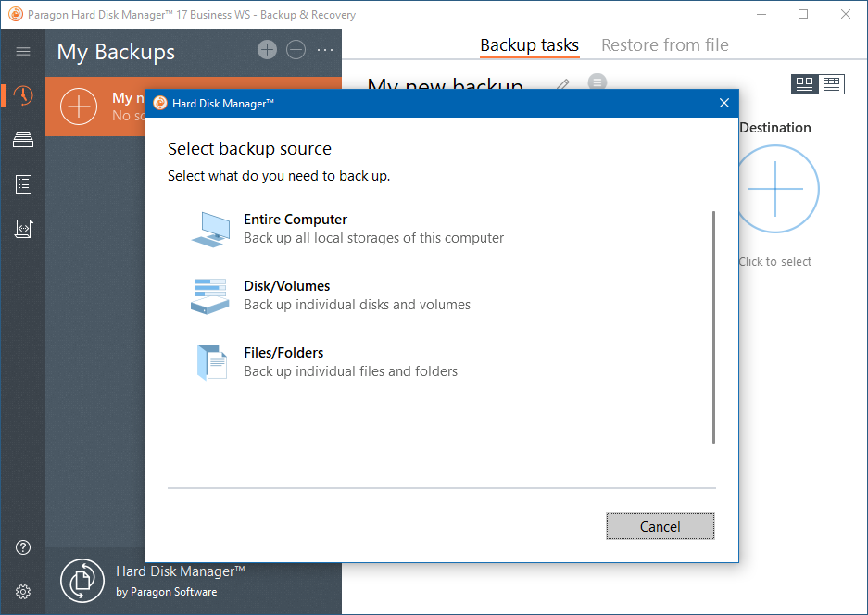This screenshot has width=868, height=615.
Task: Switch to tile view layout
Action: (804, 84)
